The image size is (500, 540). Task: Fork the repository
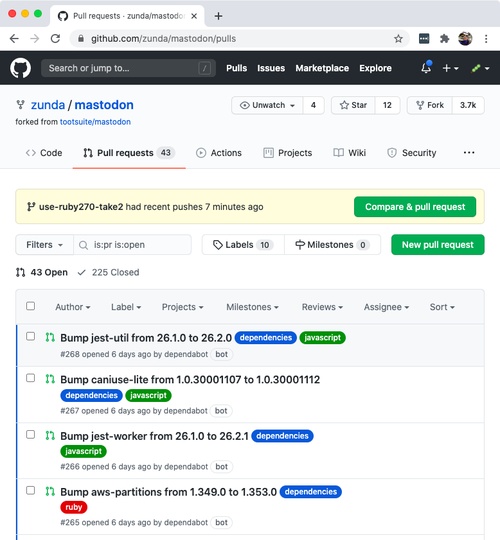(430, 105)
